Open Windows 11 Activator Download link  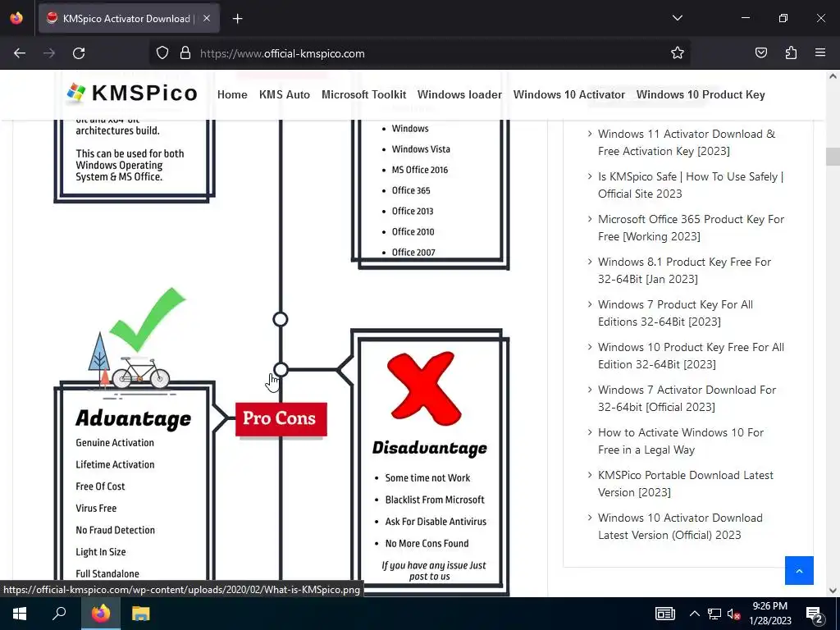click(687, 143)
